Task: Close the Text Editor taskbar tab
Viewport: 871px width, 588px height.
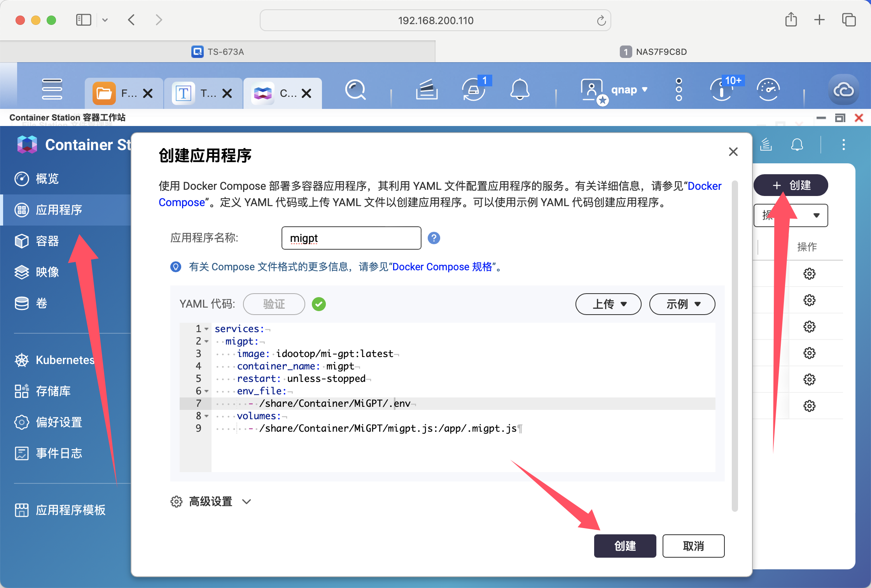Action: (x=227, y=93)
